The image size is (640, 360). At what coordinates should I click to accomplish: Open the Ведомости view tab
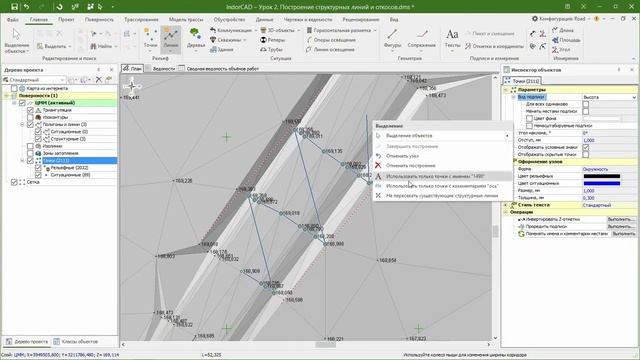pos(161,69)
